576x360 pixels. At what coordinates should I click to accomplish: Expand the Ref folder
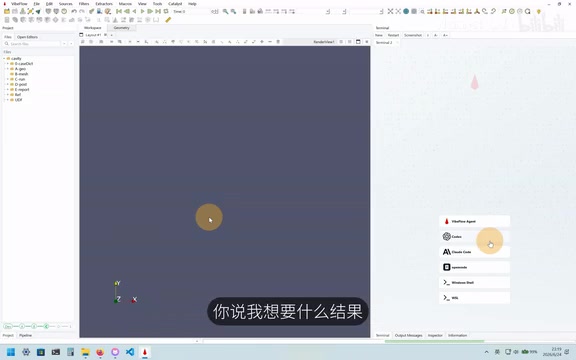(7, 94)
